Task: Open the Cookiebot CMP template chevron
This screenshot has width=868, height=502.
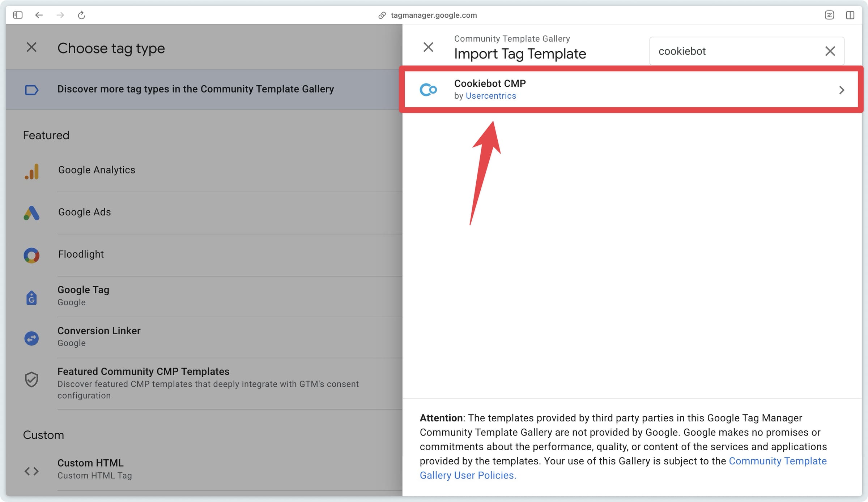Action: tap(842, 90)
